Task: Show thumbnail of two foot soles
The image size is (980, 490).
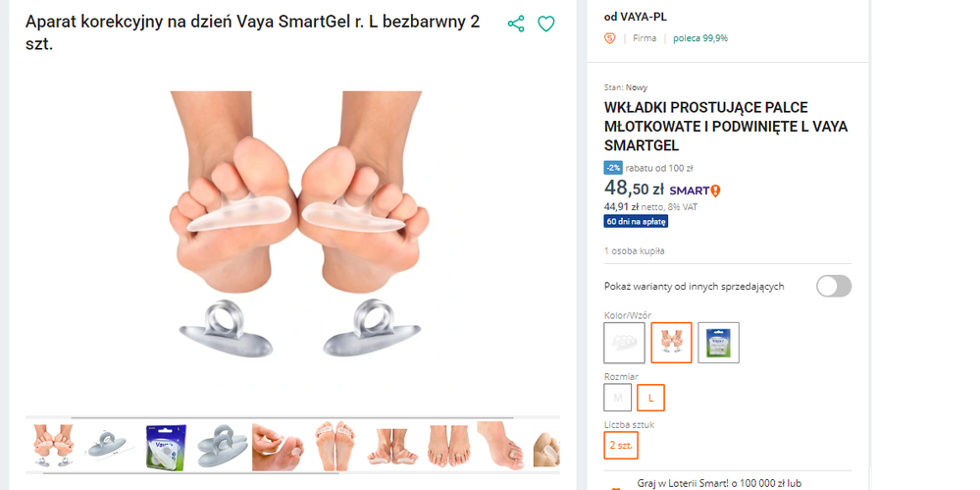Action: click(334, 445)
